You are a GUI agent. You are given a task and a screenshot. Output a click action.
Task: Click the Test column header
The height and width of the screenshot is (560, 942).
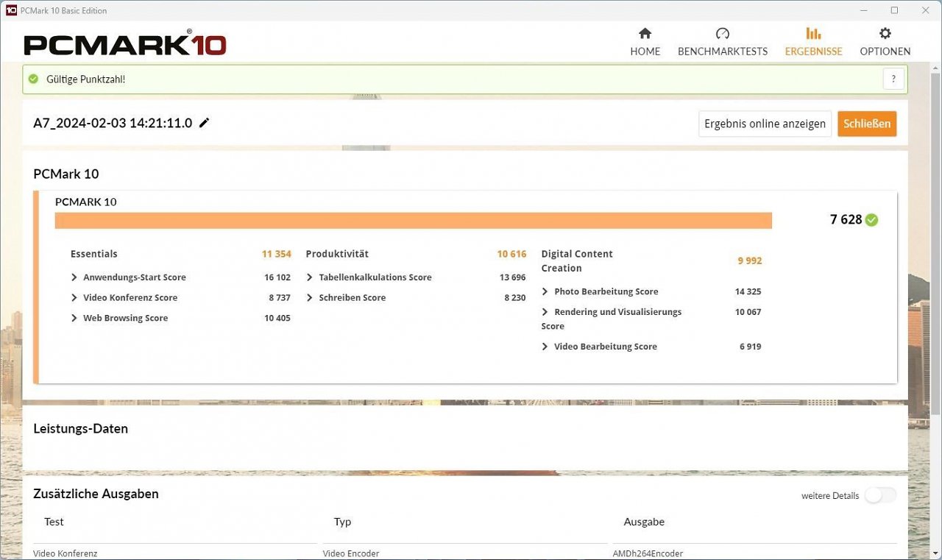pos(54,522)
